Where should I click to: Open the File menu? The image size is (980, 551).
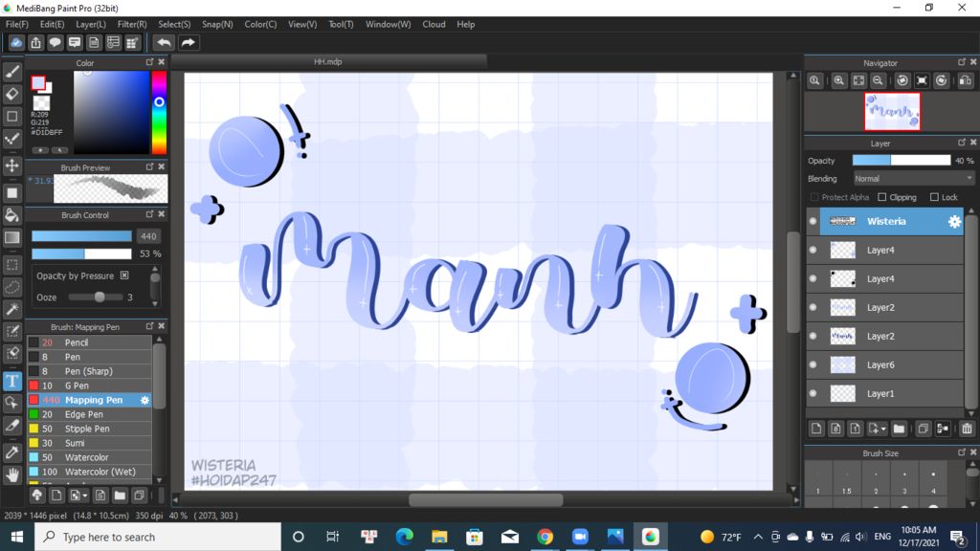[17, 24]
